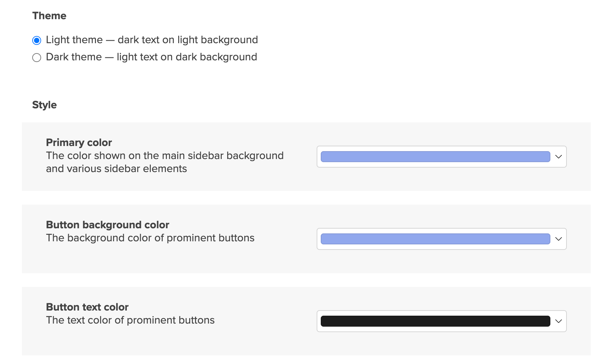Viewport: 610px width, 364px height.
Task: Expand the Button background color dropdown chevron
Action: pos(558,239)
